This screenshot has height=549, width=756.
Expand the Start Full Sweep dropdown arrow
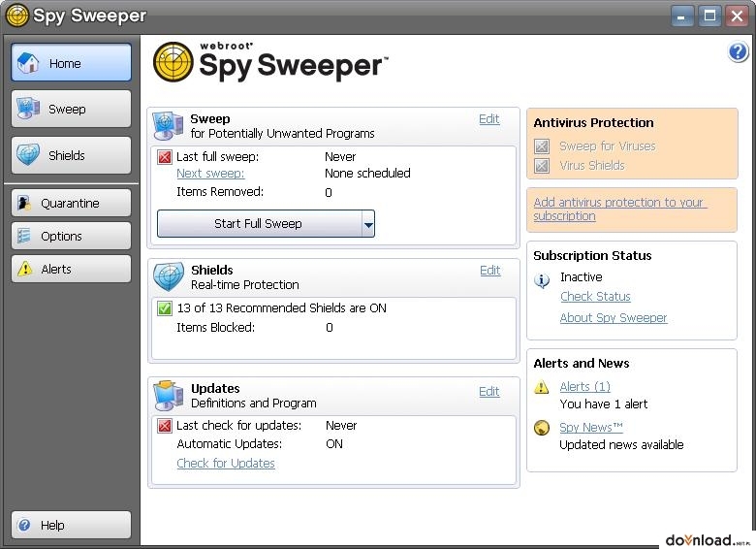pos(368,224)
